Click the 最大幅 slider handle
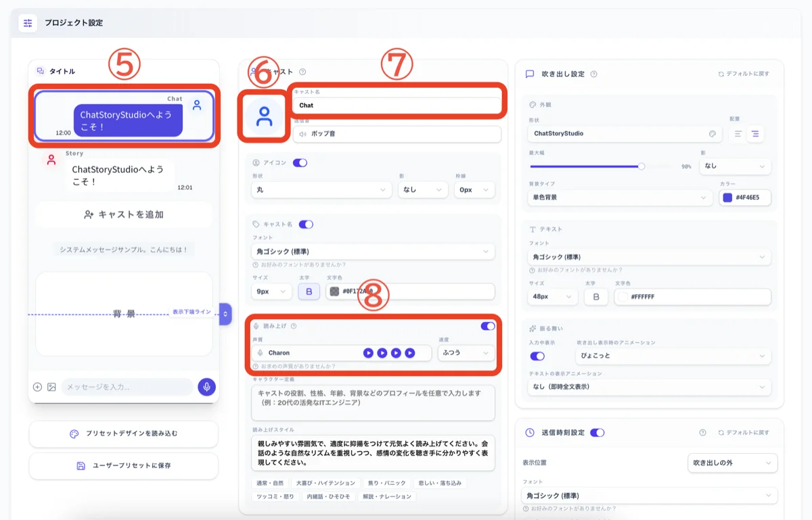The image size is (812, 520). [x=641, y=166]
